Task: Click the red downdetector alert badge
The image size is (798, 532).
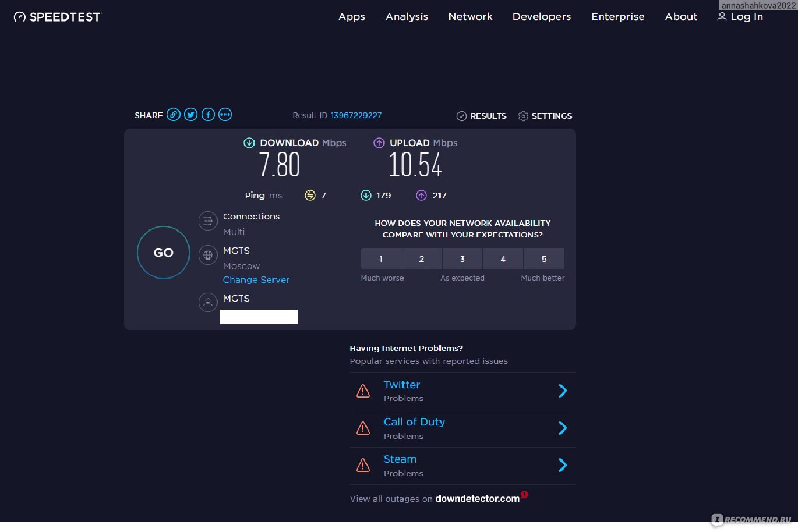Action: (x=524, y=495)
